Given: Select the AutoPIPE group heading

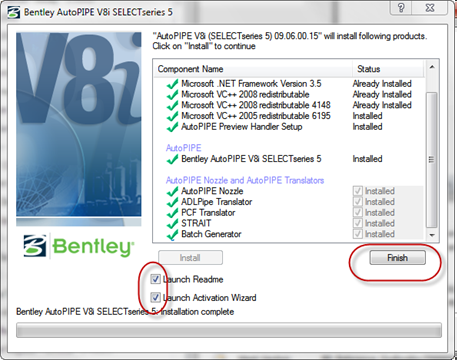Looking at the screenshot, I should pyautogui.click(x=184, y=148).
